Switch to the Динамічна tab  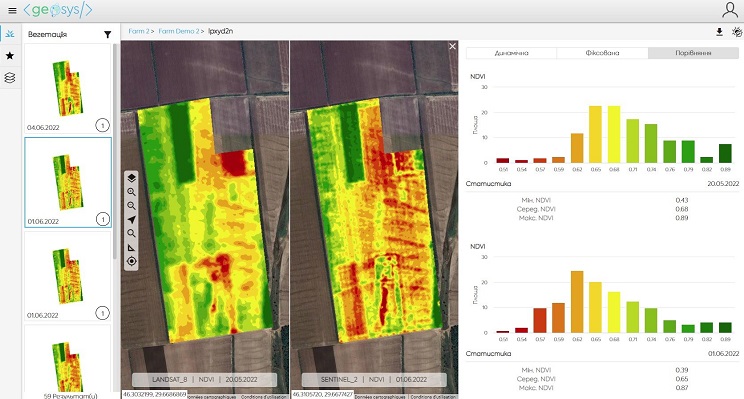(x=512, y=53)
